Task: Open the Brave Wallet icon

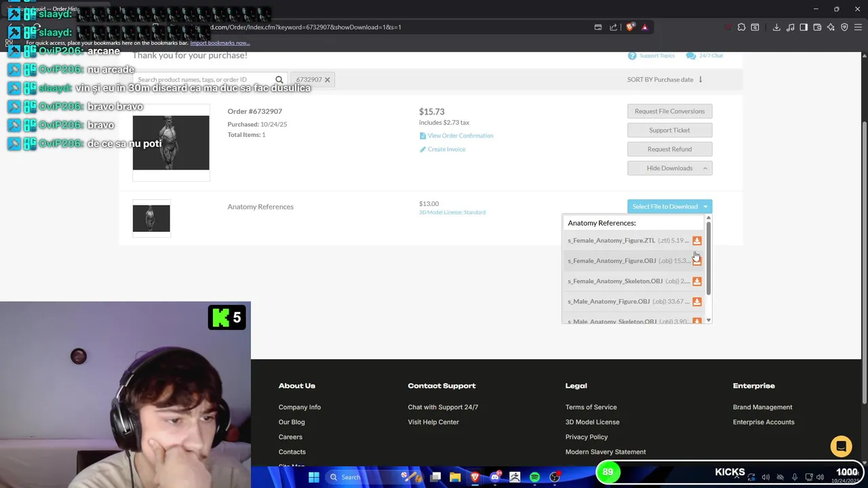Action: (x=817, y=27)
